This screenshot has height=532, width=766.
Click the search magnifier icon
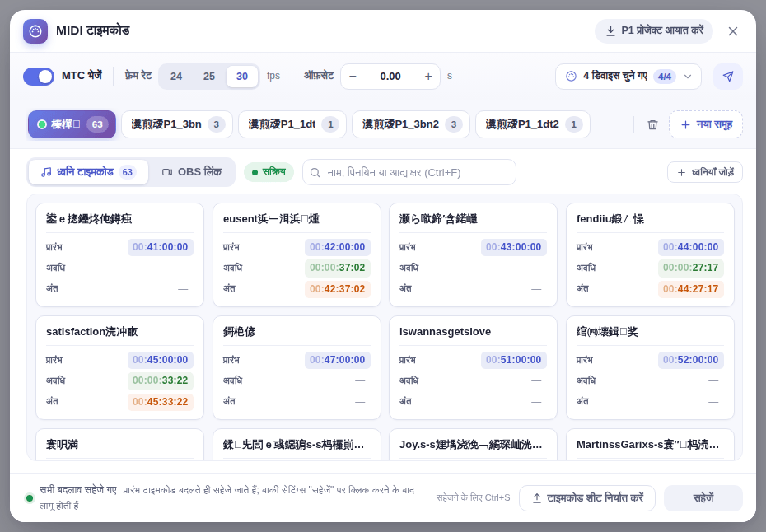click(315, 172)
